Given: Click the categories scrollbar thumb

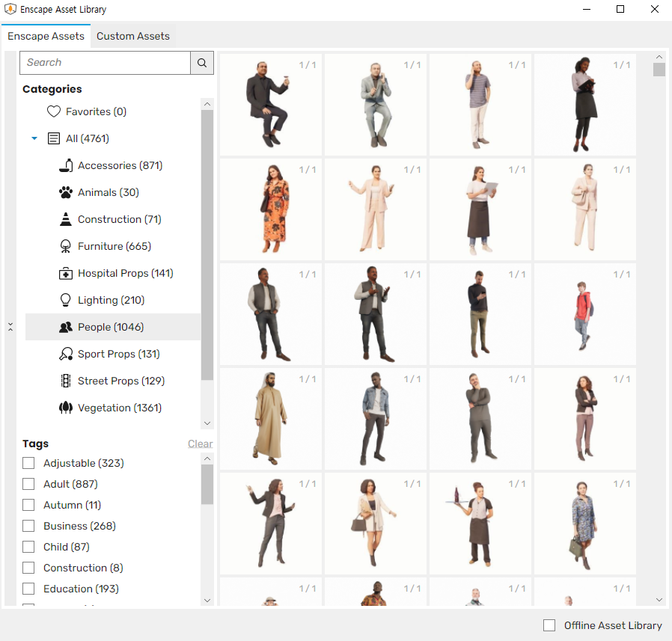Looking at the screenshot, I should (207, 245).
